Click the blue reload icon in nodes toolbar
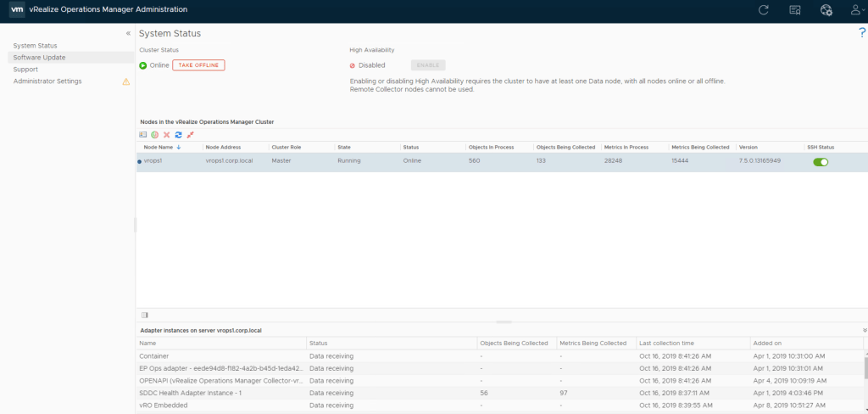 (x=178, y=135)
